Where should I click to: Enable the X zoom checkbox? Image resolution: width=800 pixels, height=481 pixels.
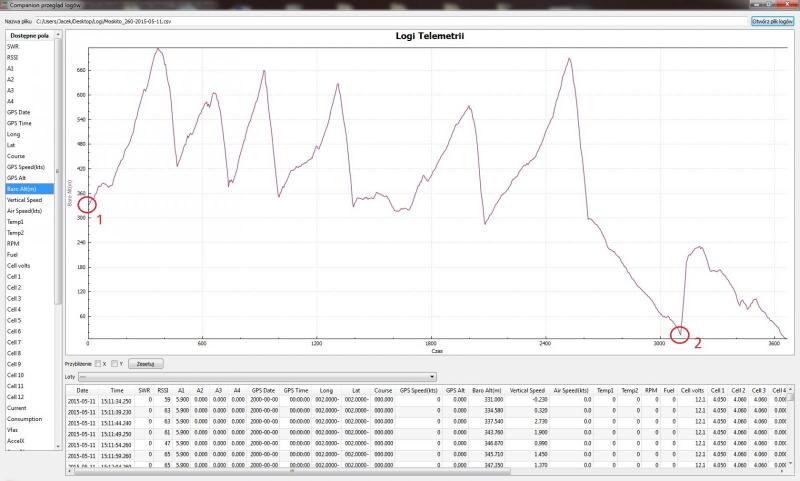(98, 363)
